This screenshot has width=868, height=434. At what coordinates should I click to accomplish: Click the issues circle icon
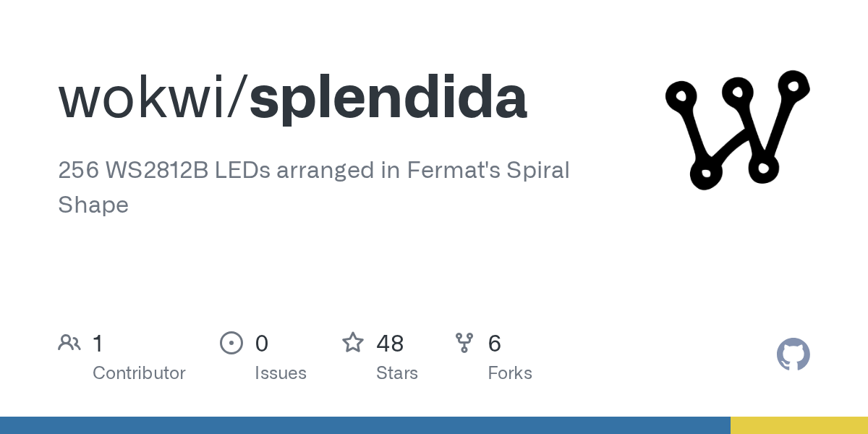231,343
